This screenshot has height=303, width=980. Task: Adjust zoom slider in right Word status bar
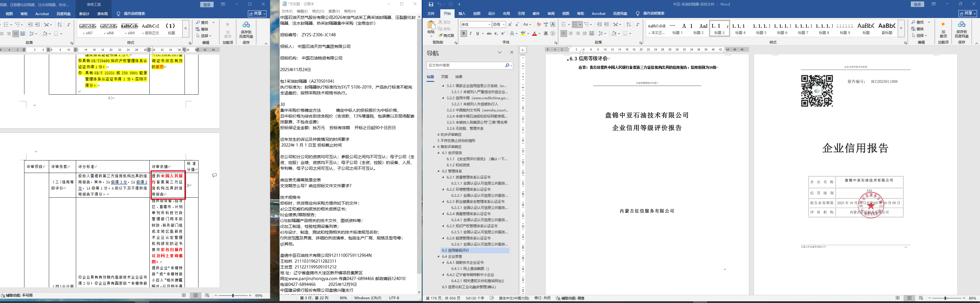(945, 298)
